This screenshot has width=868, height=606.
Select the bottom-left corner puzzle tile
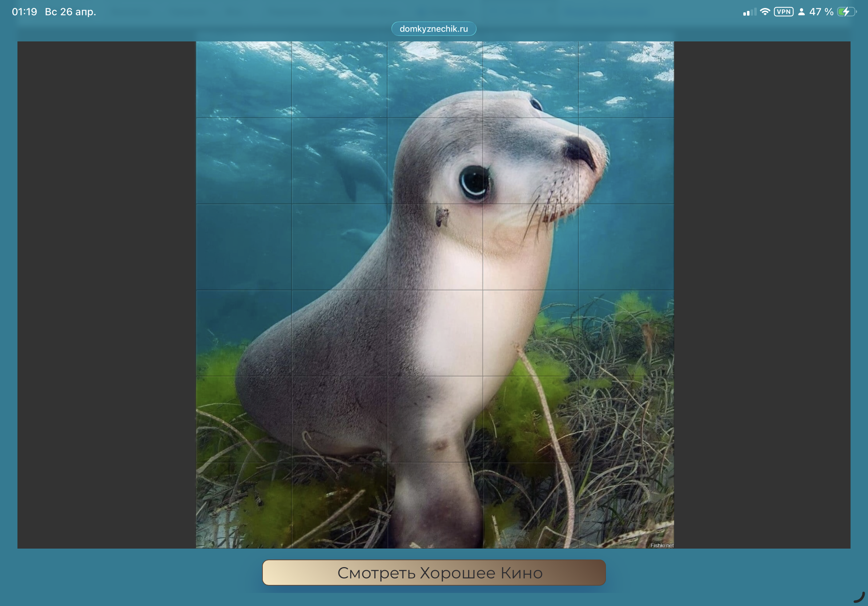point(244,505)
